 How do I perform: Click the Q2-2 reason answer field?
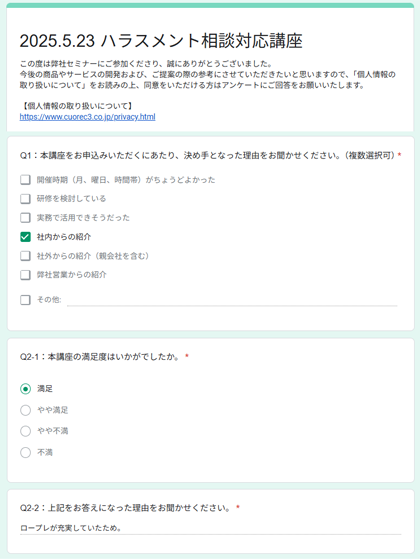pyautogui.click(x=211, y=528)
